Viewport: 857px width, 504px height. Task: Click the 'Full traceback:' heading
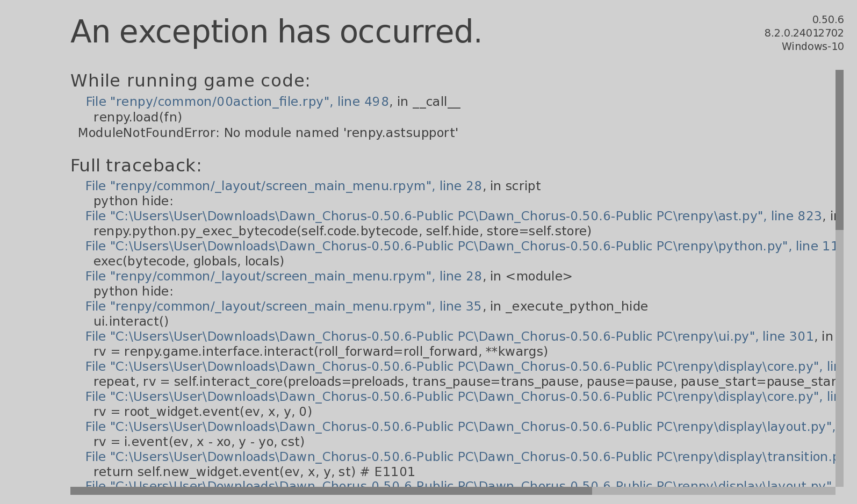(x=136, y=165)
